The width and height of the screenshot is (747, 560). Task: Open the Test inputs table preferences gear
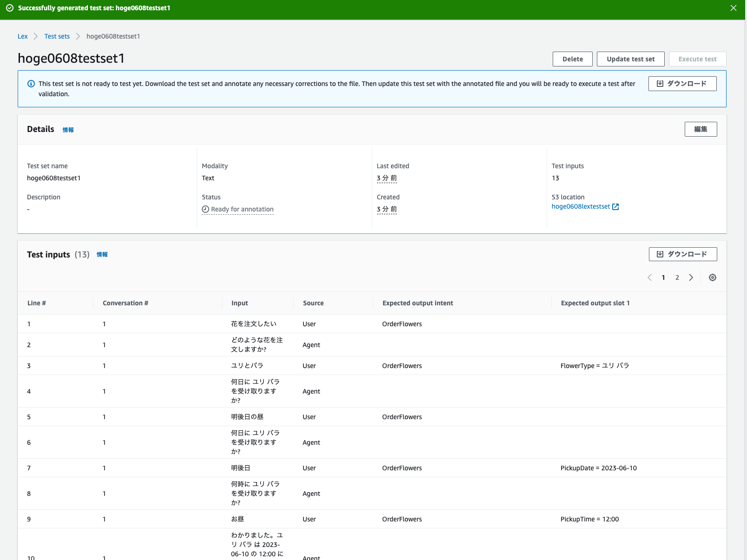tap(712, 277)
